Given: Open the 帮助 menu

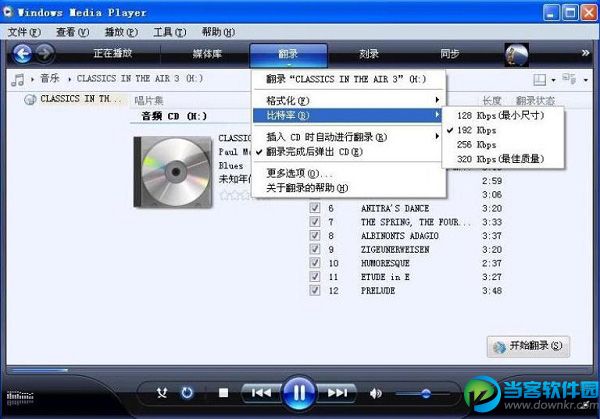Looking at the screenshot, I should tap(218, 32).
